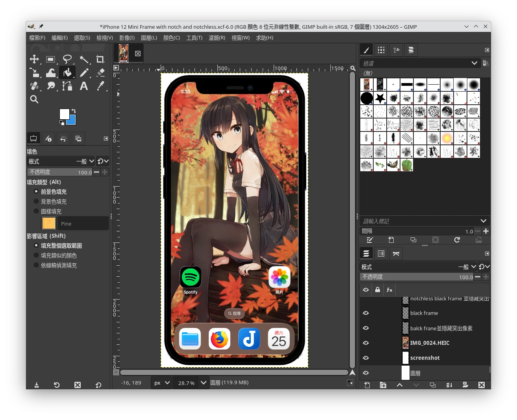517x420 pixels.
Task: Select the Pencil tool
Action: pyautogui.click(x=84, y=73)
